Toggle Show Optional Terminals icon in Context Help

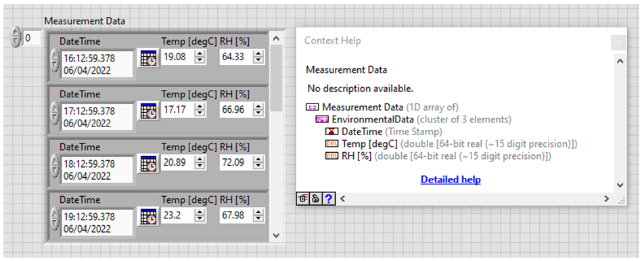302,199
